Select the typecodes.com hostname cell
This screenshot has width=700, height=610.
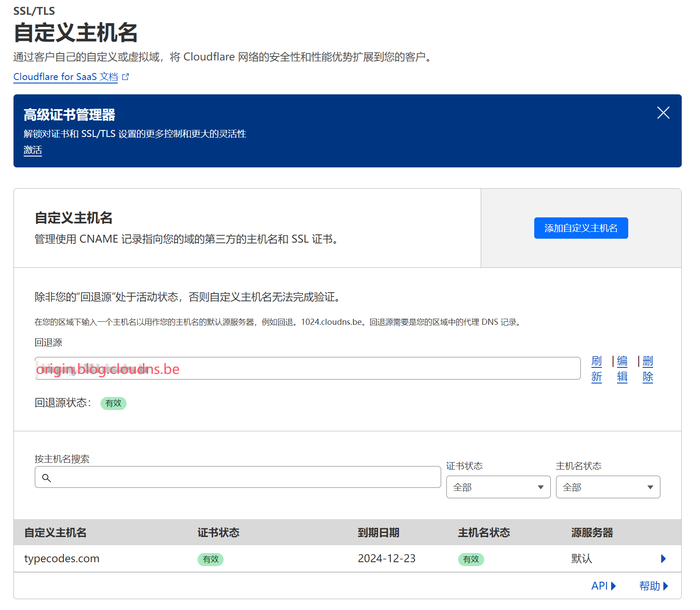click(62, 558)
